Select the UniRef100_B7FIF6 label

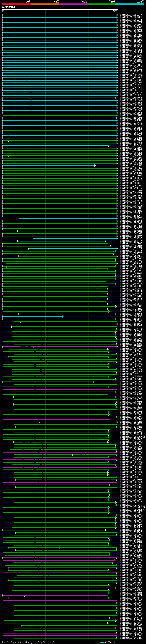click(x=131, y=65)
